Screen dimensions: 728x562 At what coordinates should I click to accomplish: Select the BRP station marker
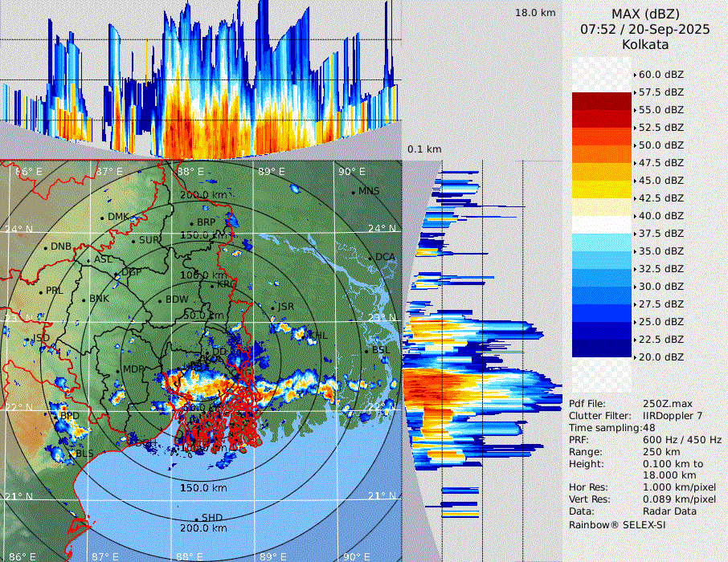click(191, 224)
